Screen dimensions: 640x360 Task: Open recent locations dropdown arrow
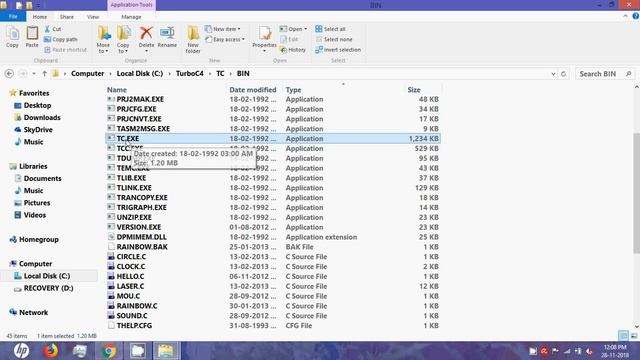tap(34, 73)
